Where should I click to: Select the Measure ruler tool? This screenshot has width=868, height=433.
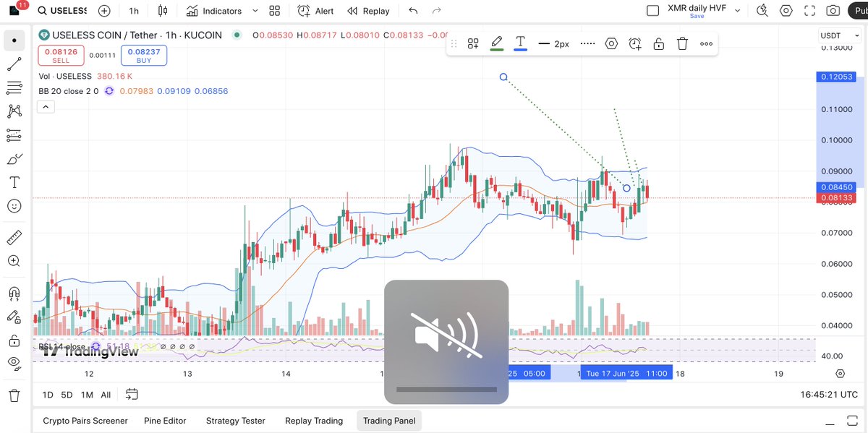(x=14, y=238)
